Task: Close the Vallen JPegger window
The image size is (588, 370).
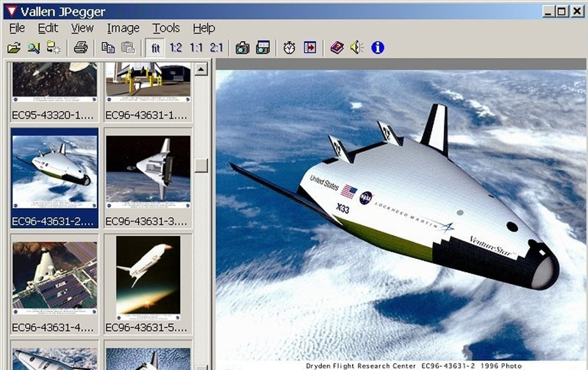Action: point(577,12)
